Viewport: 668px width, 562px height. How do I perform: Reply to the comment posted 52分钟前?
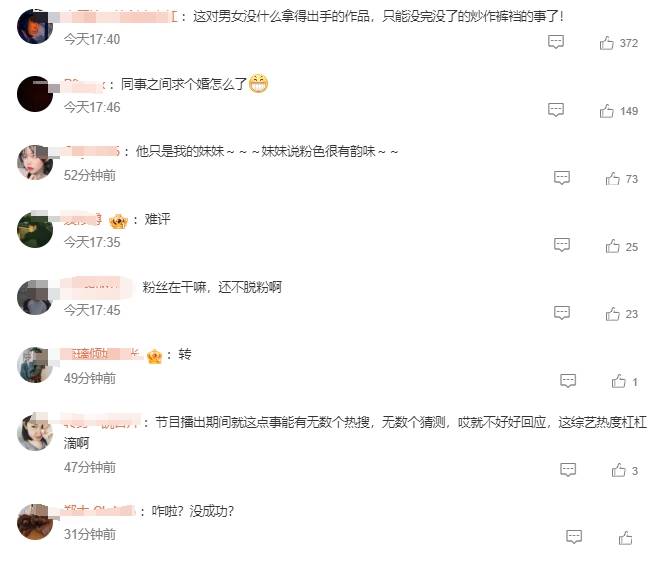point(562,177)
